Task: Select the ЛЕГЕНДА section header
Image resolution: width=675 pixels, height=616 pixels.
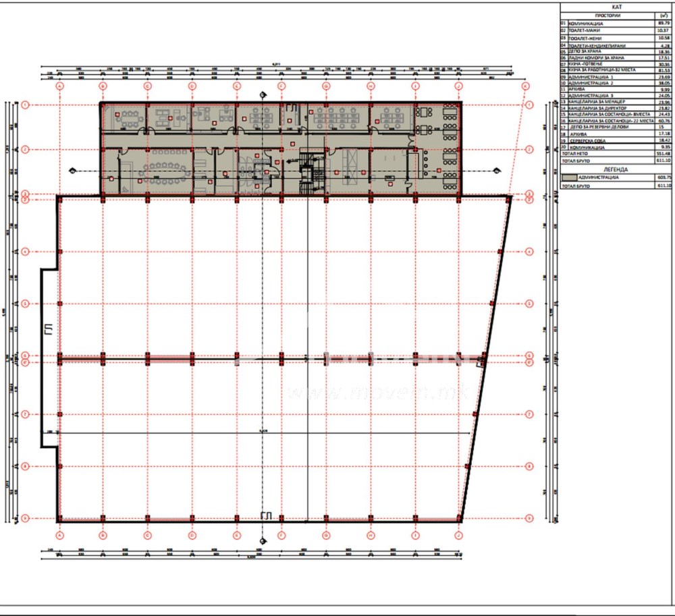Action: 616,169
